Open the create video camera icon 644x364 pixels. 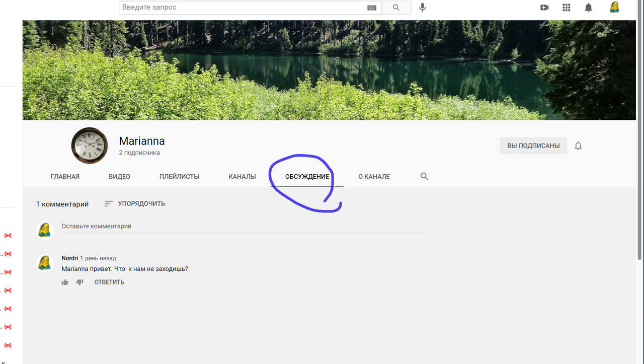544,8
